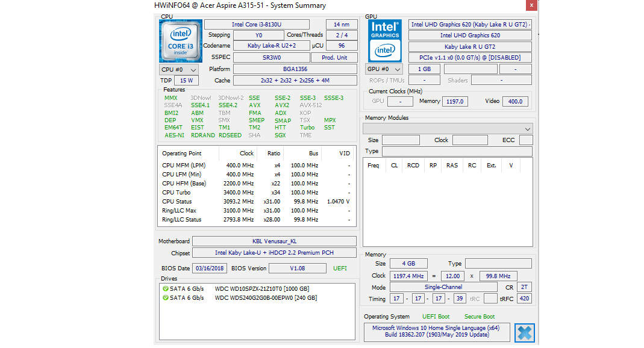644x348 pixels.
Task: Click the GPU Memory clock 1197.0 value
Action: [x=455, y=101]
